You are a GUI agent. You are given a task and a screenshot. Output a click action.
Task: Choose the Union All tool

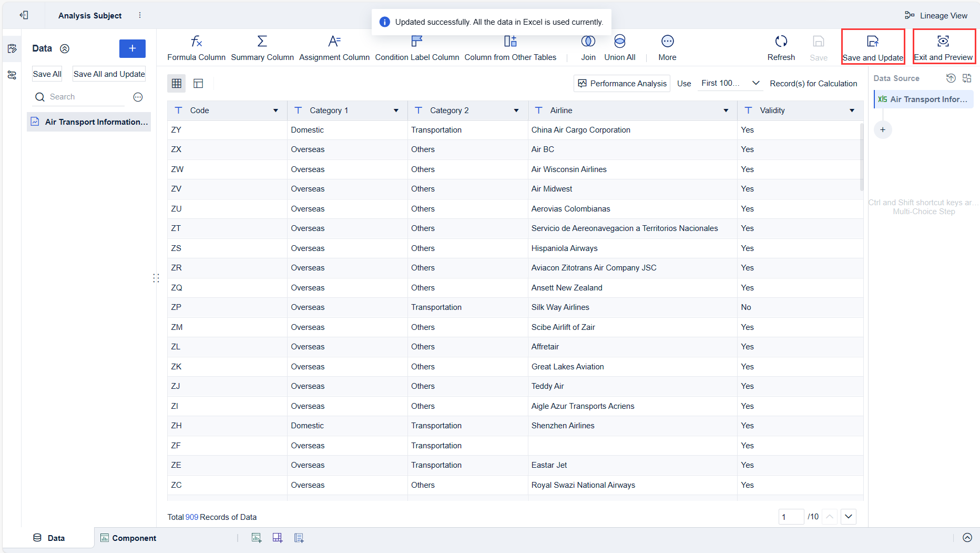coord(619,42)
